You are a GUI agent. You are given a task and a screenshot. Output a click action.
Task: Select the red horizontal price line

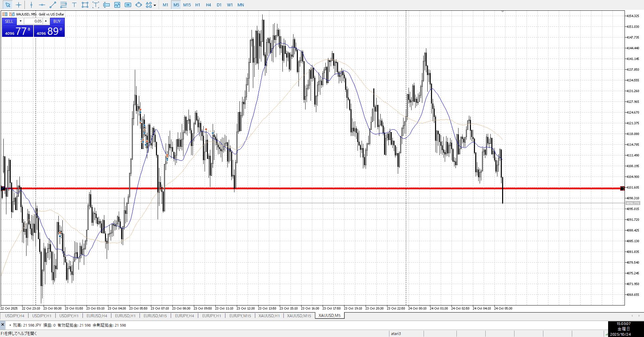click(302, 188)
